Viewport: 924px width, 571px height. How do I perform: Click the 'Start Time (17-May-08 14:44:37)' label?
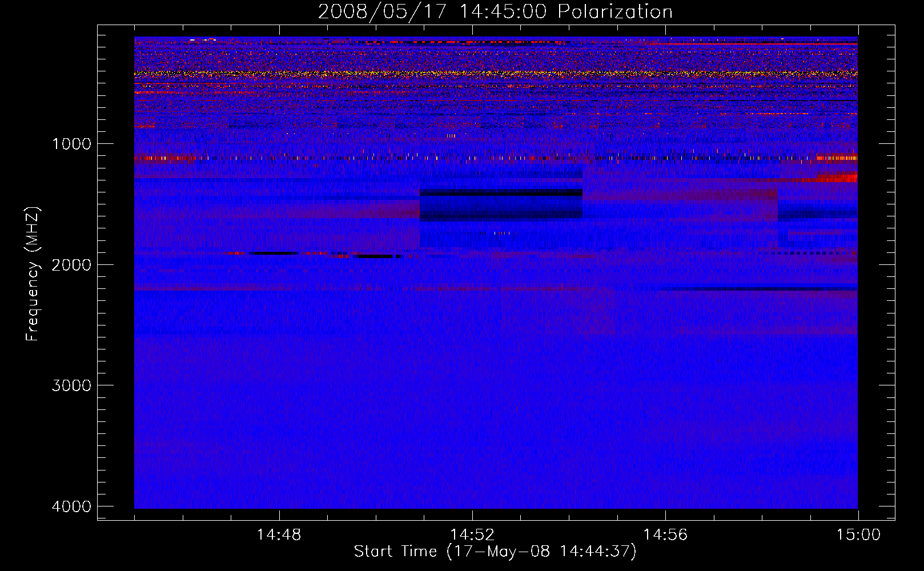point(495,552)
